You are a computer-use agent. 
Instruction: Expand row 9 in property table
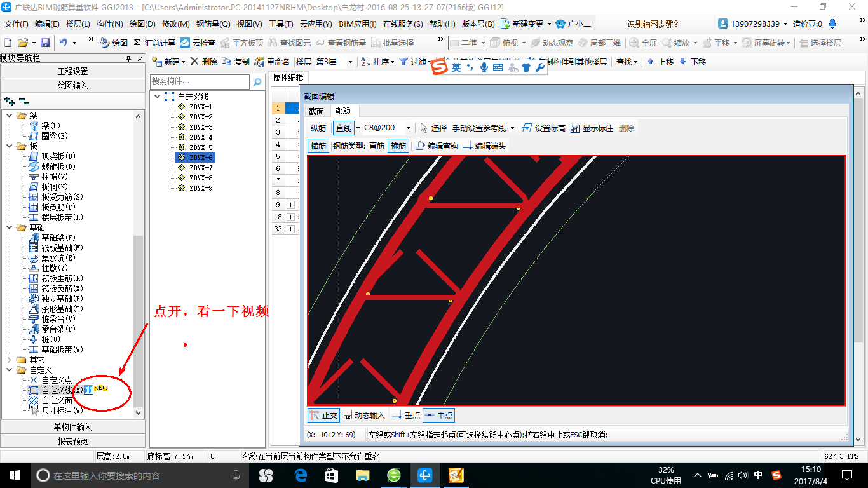tap(291, 205)
